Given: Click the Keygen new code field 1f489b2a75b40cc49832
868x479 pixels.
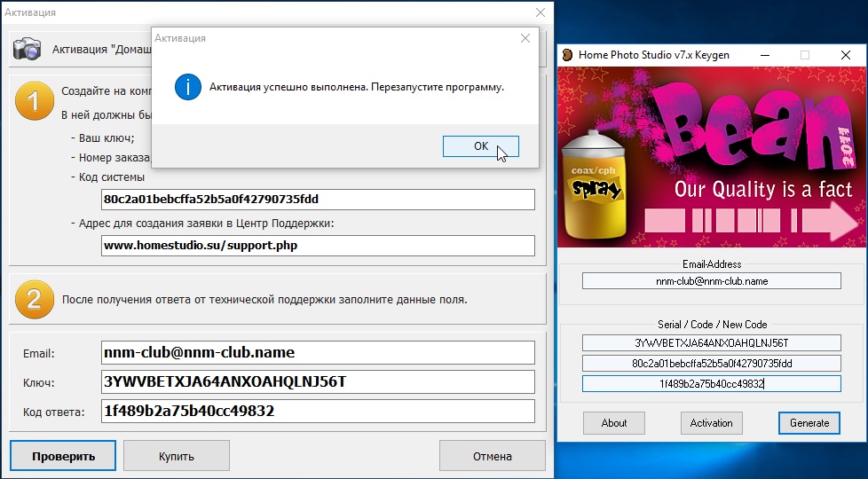Looking at the screenshot, I should tap(711, 384).
